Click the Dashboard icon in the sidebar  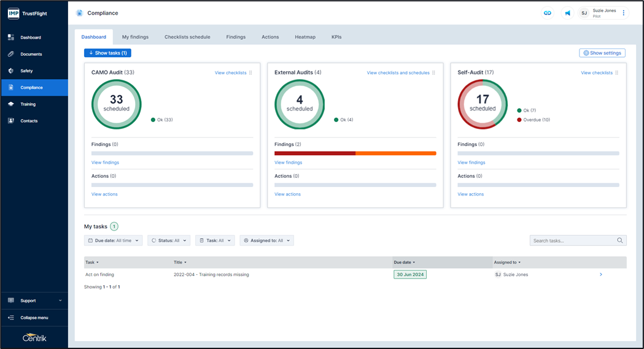click(11, 37)
